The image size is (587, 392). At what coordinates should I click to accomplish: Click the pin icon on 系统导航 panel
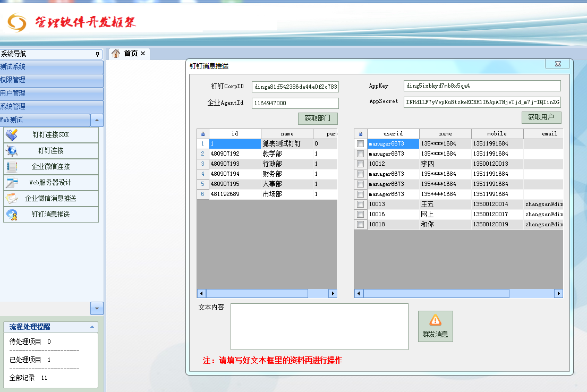pos(97,54)
